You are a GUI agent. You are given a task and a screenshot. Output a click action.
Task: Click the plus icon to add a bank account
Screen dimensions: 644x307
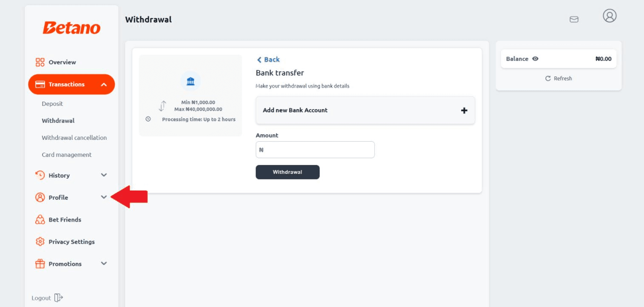click(x=464, y=111)
